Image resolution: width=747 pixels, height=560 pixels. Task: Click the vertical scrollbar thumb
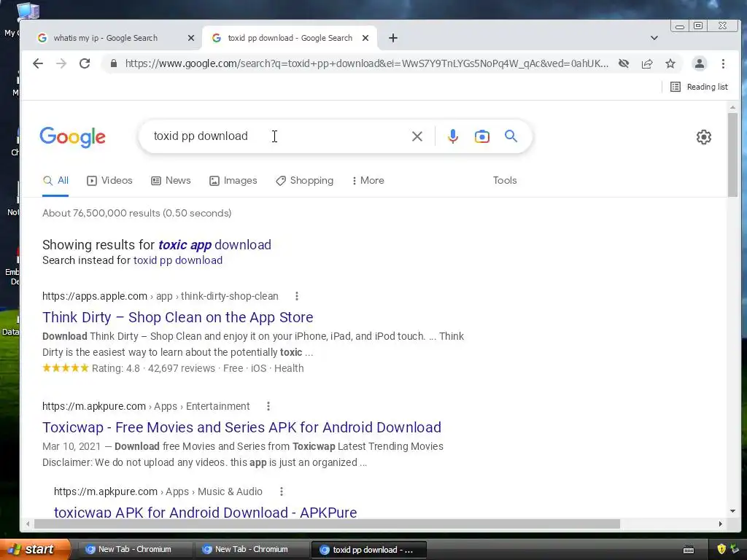click(x=732, y=155)
